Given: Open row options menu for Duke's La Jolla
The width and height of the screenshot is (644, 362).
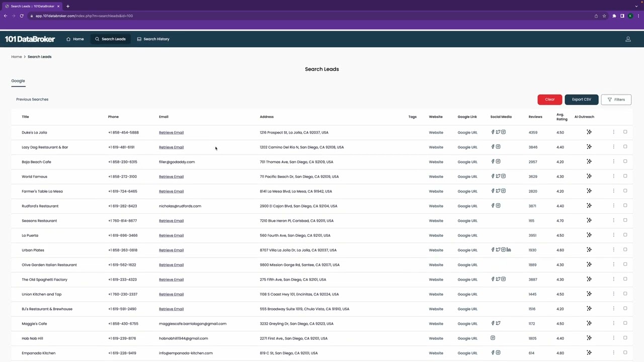Looking at the screenshot, I should [613, 132].
